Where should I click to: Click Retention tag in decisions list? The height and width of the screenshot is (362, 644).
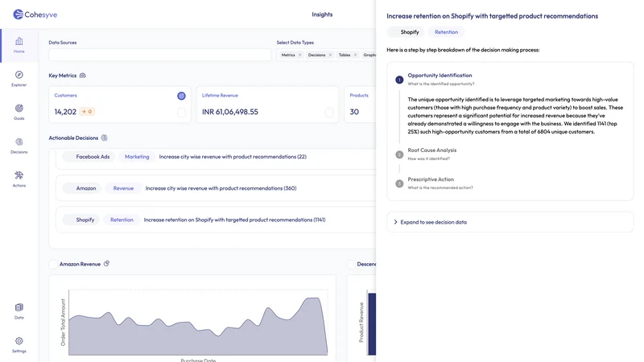pos(122,220)
